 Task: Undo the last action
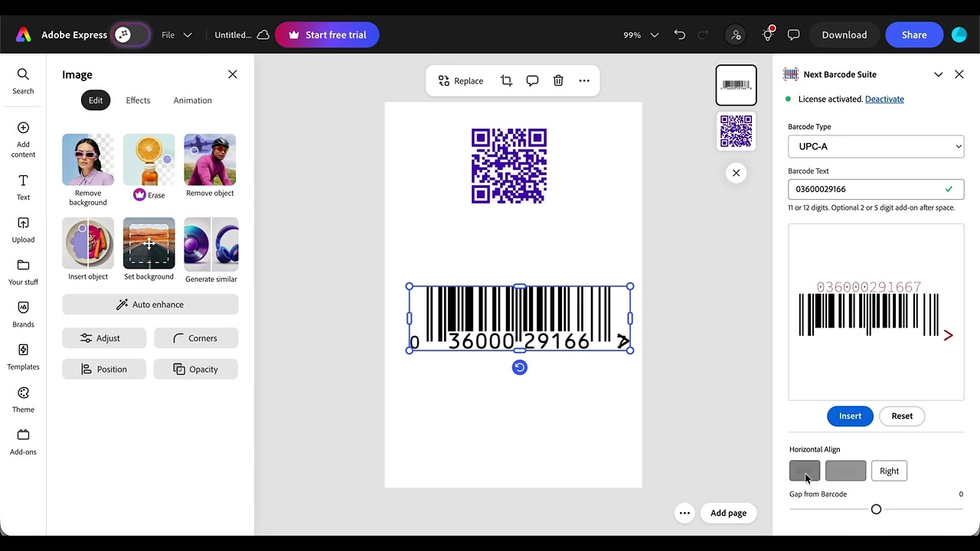[680, 34]
